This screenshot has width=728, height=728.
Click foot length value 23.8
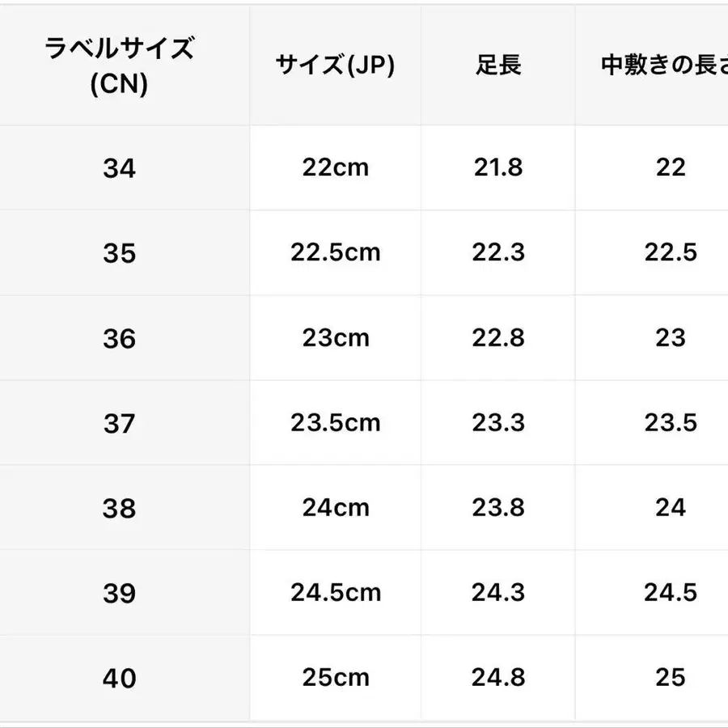pyautogui.click(x=497, y=507)
